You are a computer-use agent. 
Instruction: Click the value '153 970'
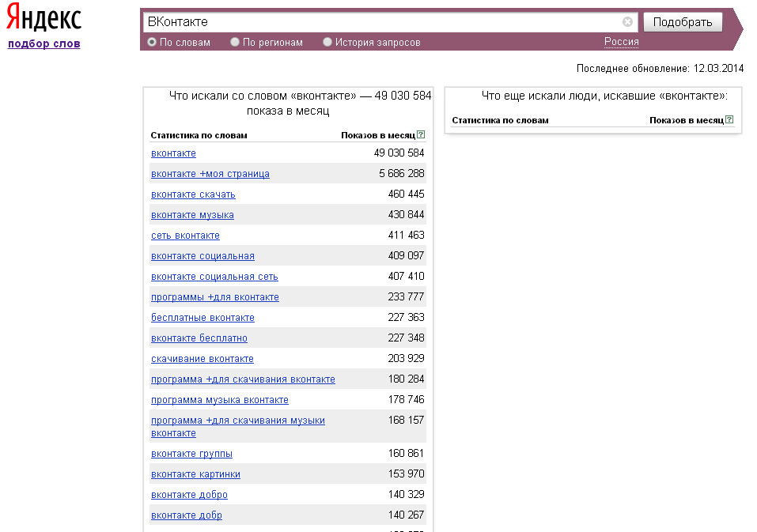[x=406, y=474]
